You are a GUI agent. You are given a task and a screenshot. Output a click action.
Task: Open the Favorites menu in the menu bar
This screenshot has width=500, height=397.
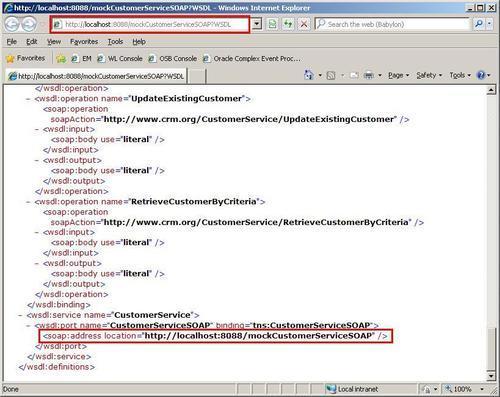(84, 42)
